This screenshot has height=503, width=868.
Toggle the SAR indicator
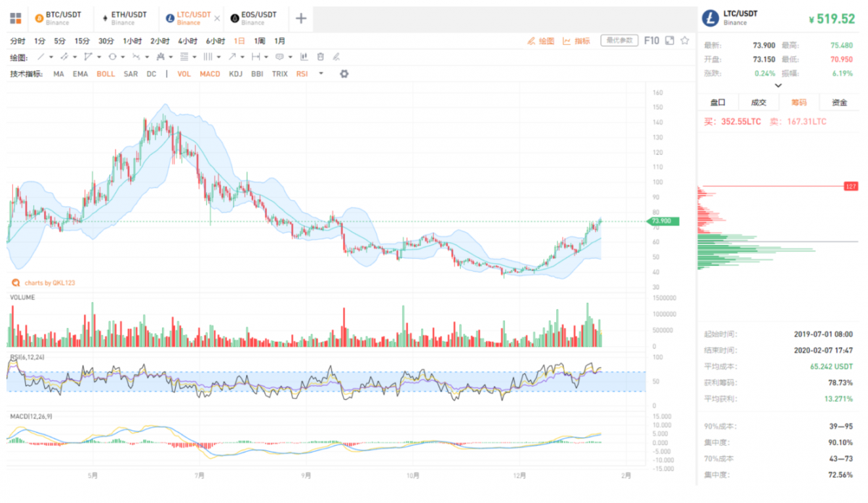point(131,74)
